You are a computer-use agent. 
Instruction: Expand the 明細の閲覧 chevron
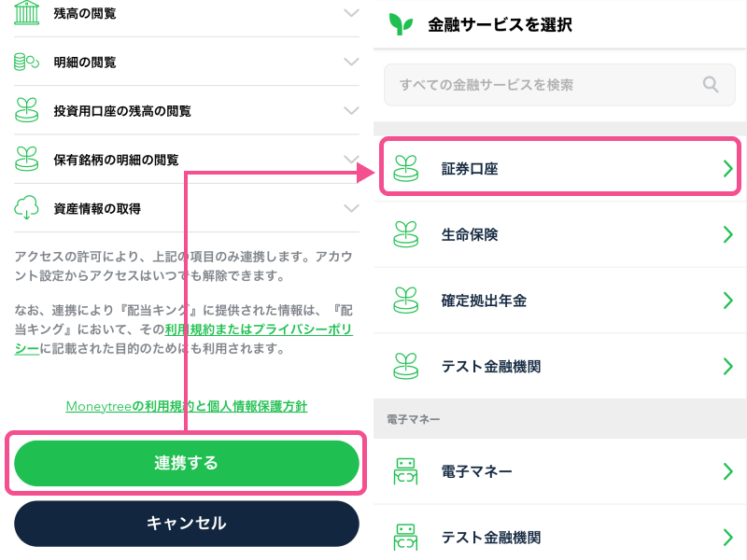click(351, 62)
